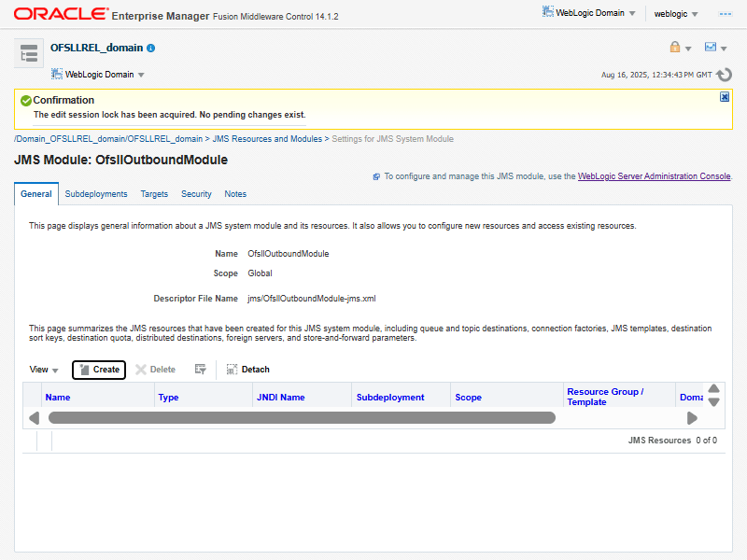Click the Confirmation green check icon
Image resolution: width=747 pixels, height=560 pixels.
pos(26,101)
